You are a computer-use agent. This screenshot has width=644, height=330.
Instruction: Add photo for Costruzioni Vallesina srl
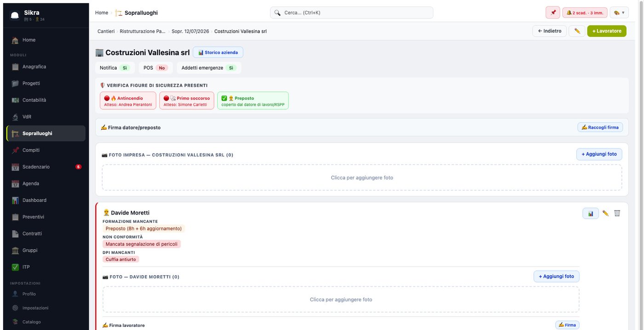[x=599, y=154]
